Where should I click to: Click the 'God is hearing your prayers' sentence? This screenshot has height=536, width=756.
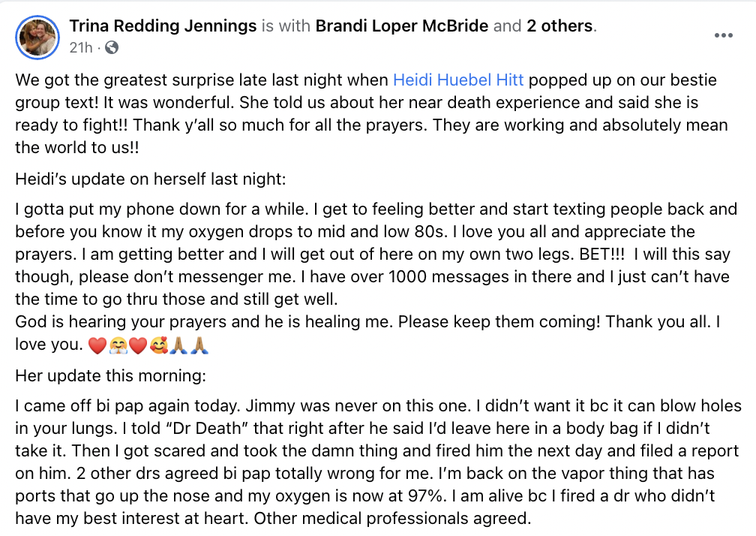tap(367, 333)
